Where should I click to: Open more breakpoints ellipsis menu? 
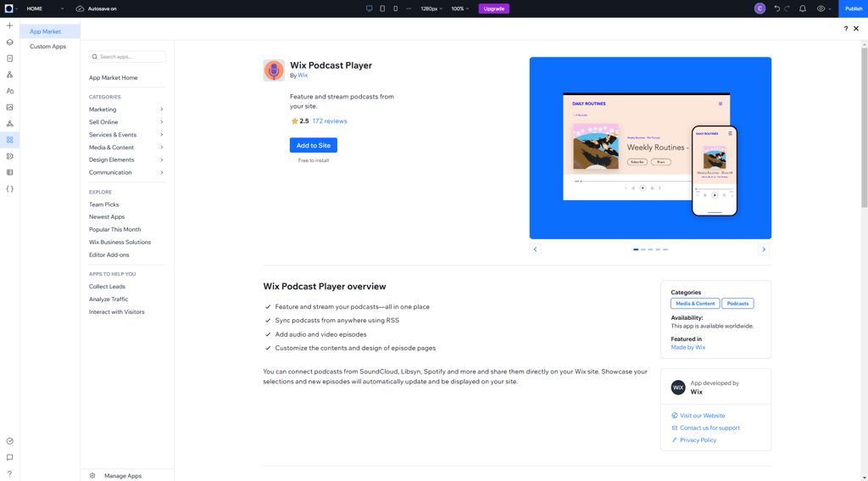(409, 8)
